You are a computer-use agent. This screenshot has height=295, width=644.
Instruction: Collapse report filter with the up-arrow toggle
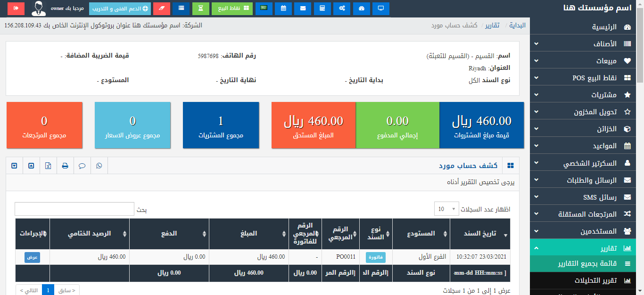click(x=31, y=166)
